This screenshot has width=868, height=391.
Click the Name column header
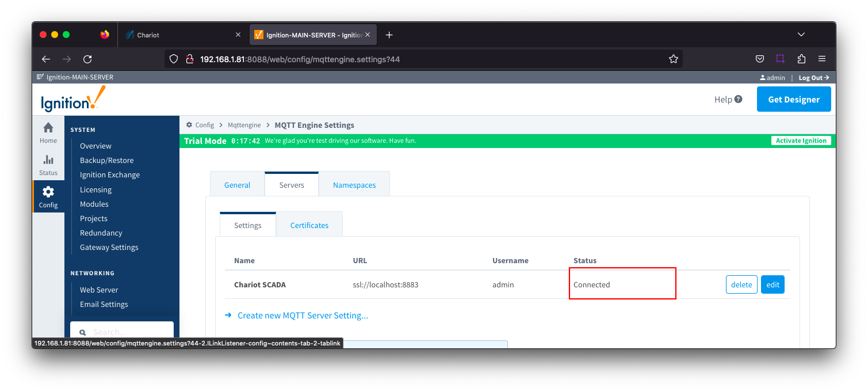(244, 260)
